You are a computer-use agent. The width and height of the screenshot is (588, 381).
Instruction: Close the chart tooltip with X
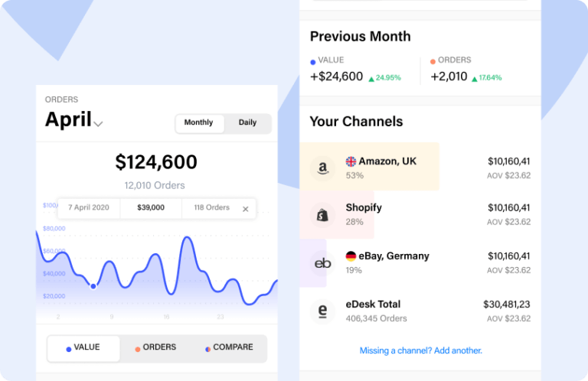246,209
